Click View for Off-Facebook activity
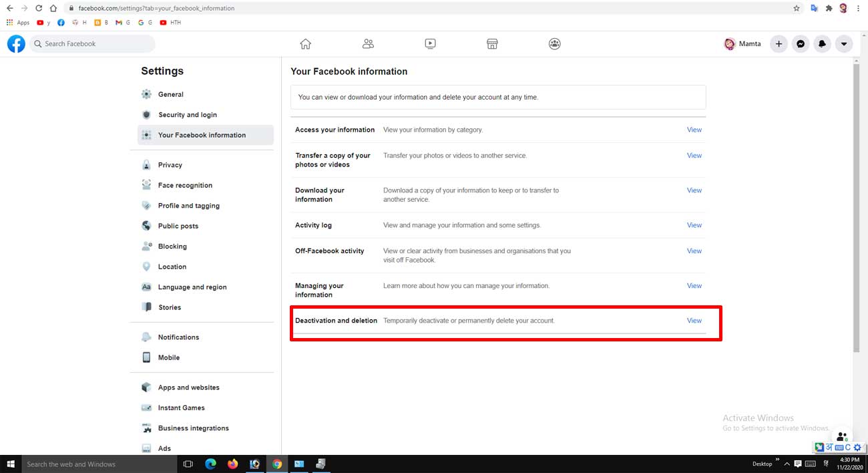Image resolution: width=868 pixels, height=473 pixels. pyautogui.click(x=694, y=251)
